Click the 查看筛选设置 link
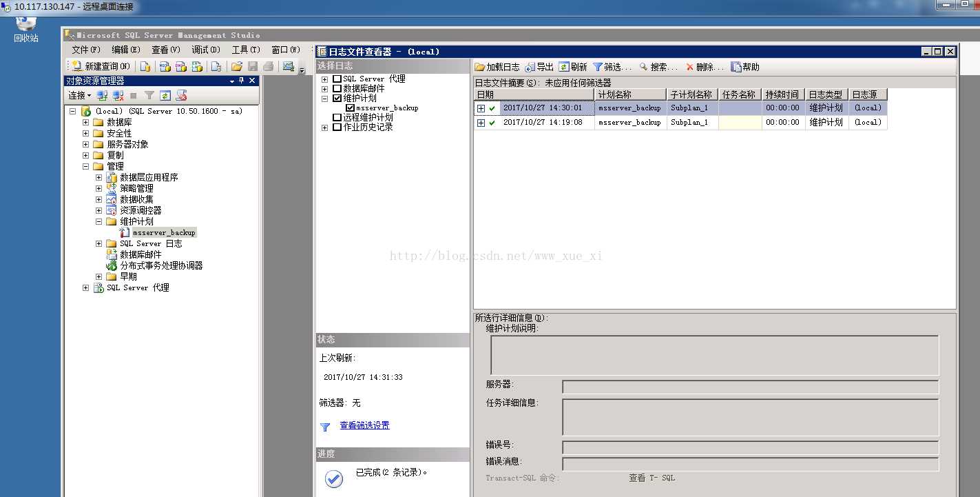This screenshot has height=497, width=980. [364, 425]
